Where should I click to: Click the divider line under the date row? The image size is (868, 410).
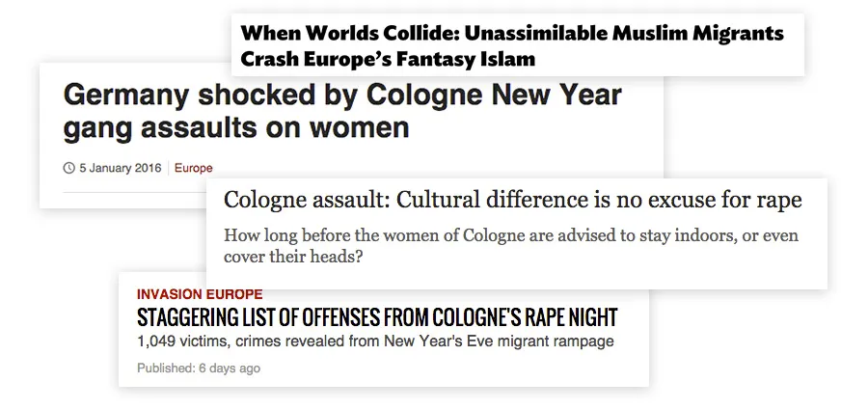pos(134,192)
